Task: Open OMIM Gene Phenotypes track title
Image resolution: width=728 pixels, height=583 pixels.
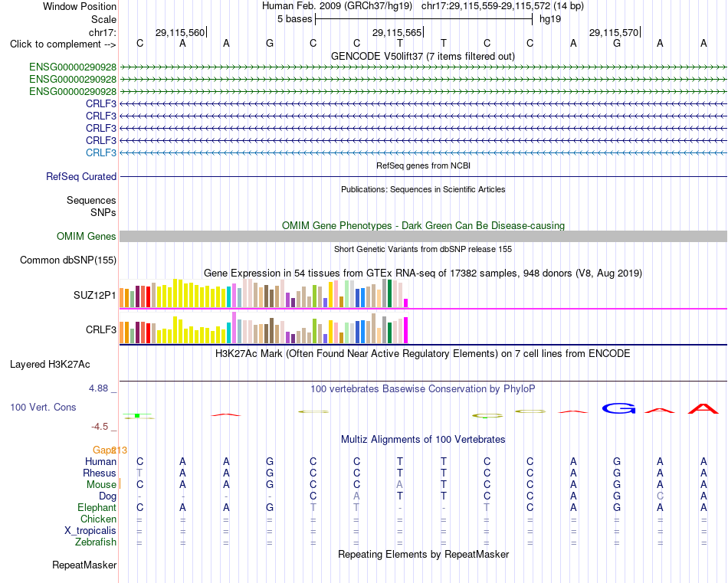Action: point(423,225)
